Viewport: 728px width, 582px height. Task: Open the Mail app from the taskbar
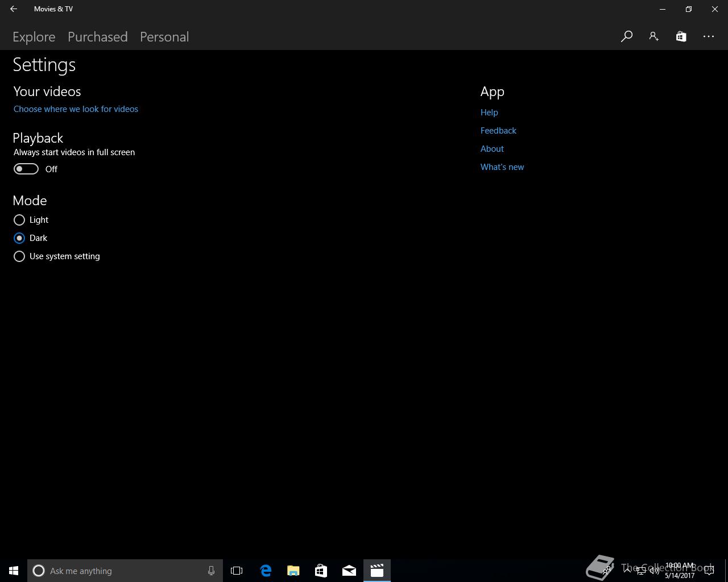(349, 571)
